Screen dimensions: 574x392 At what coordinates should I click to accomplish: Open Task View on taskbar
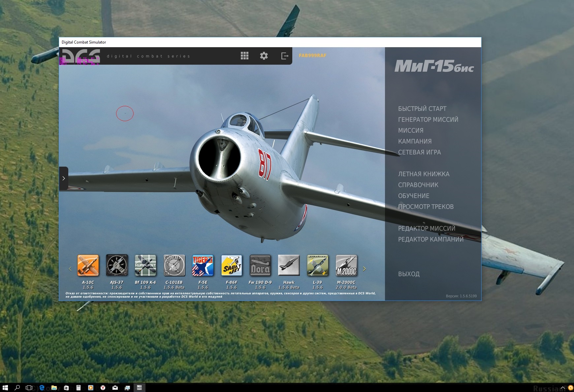(x=29, y=388)
